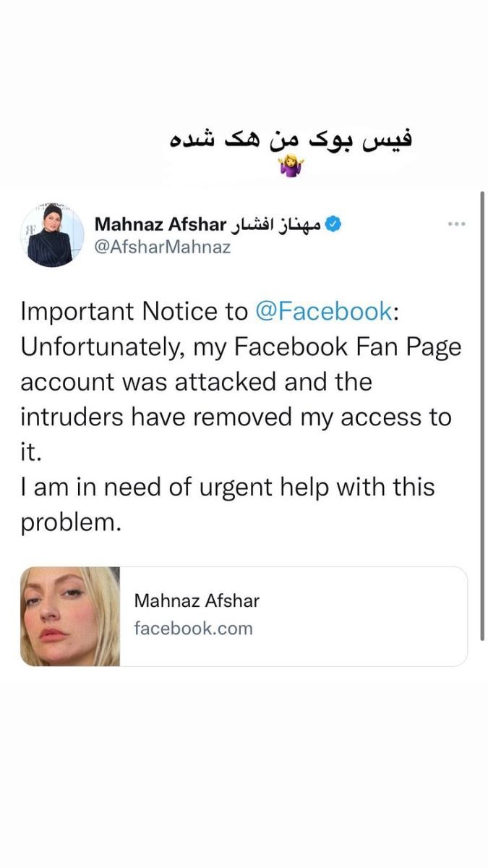This screenshot has height=868, width=488.
Task: Open the blonde portrait link thumbnail
Action: (70, 616)
